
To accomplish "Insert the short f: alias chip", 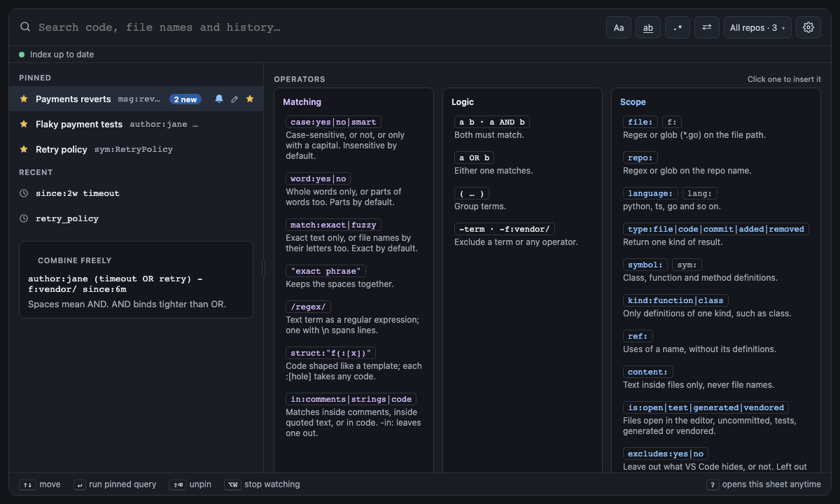I will (672, 122).
